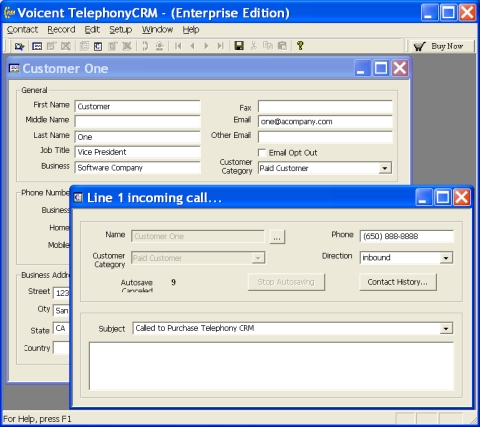Open the Edit menu
The image size is (480, 427).
coord(92,30)
